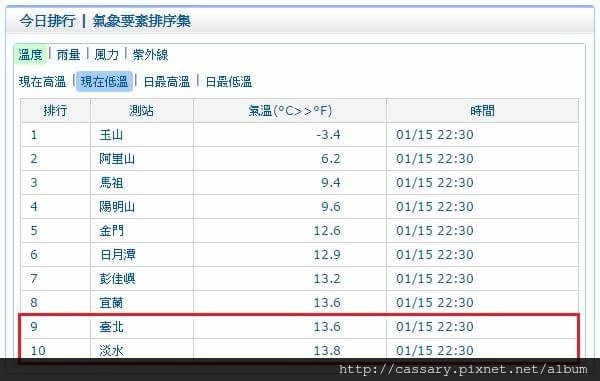
Task: Select the 現在低溫 sub-tab
Action: (104, 81)
